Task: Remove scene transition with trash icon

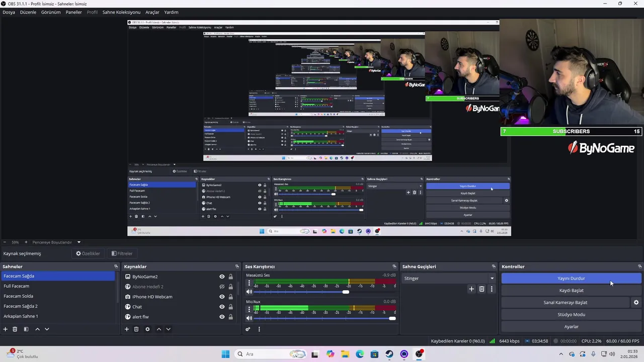Action: (481, 289)
